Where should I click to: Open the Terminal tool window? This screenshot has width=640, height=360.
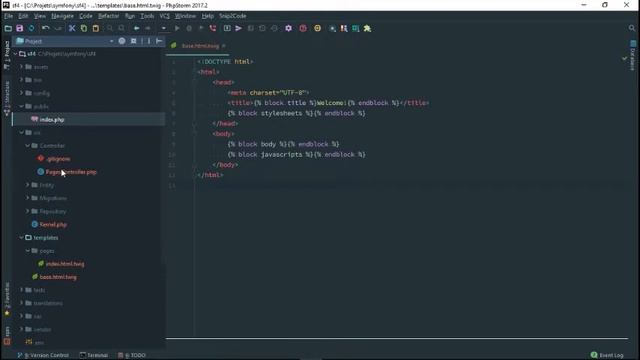[x=94, y=355]
